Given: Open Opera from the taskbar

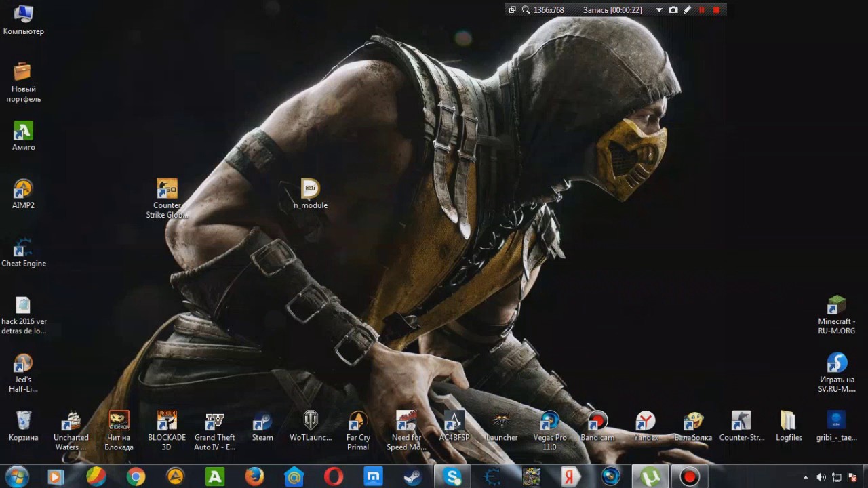Looking at the screenshot, I should pos(334,477).
